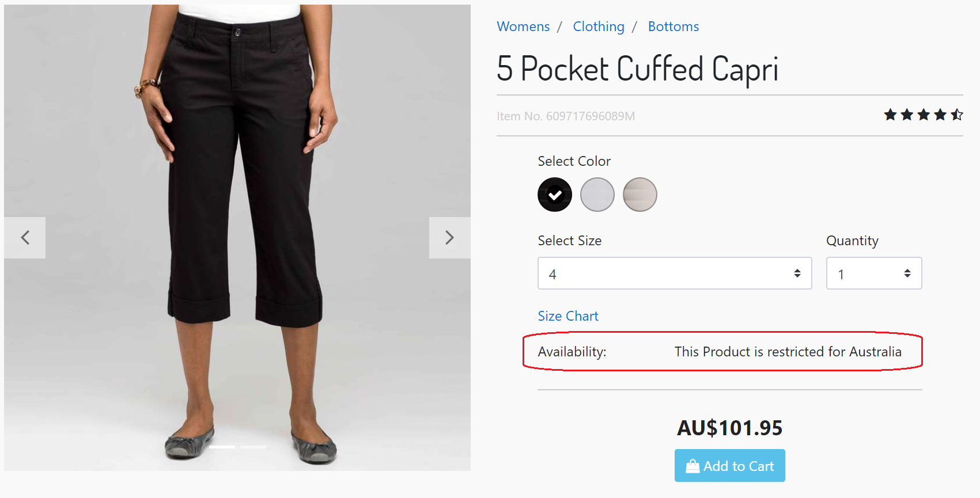The image size is (980, 498).
Task: Select the light gray color option
Action: coord(597,195)
